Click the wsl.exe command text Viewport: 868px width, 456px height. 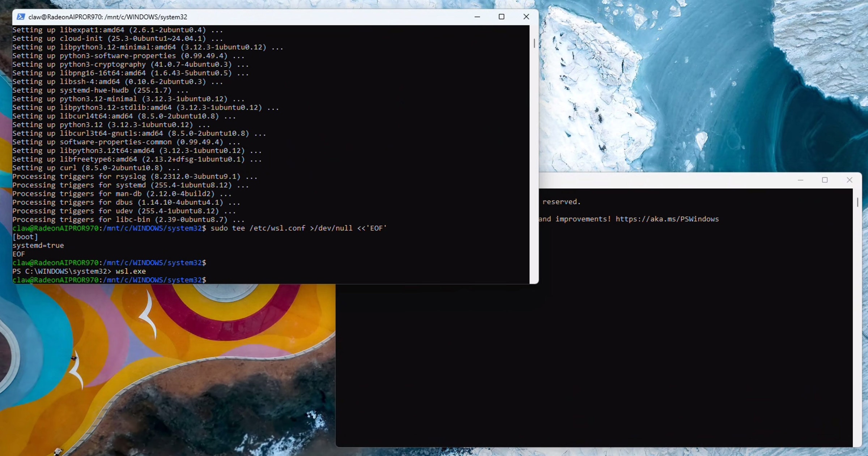click(x=130, y=271)
